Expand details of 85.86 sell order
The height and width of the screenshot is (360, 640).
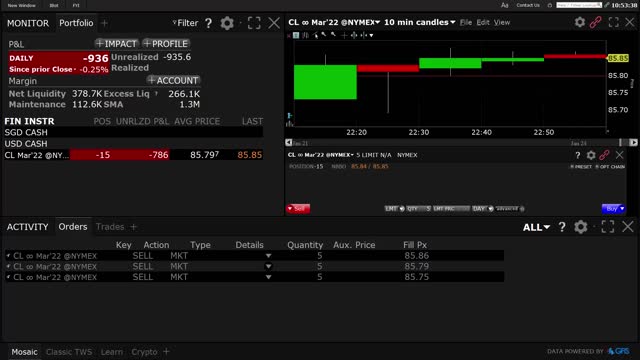[268, 256]
